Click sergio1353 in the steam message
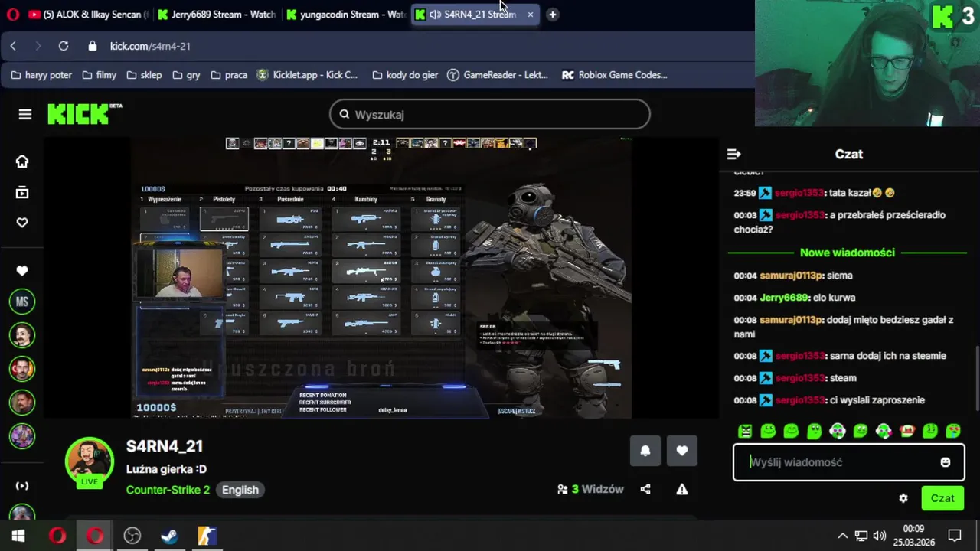980x551 pixels. pyautogui.click(x=799, y=378)
